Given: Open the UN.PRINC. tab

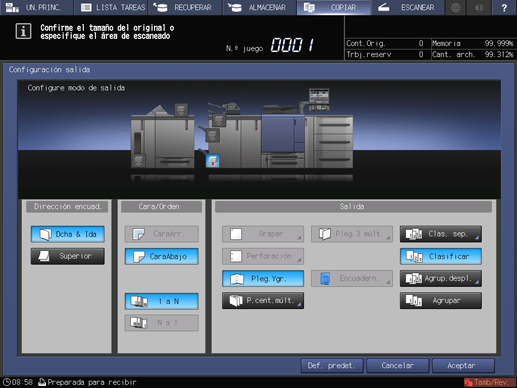Looking at the screenshot, I should pyautogui.click(x=36, y=7).
